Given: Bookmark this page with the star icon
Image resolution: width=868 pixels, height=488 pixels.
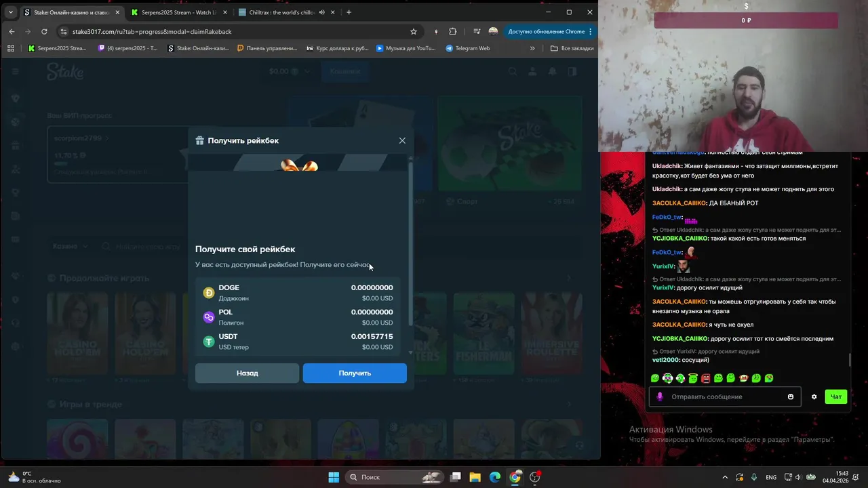Looking at the screenshot, I should pos(413,31).
